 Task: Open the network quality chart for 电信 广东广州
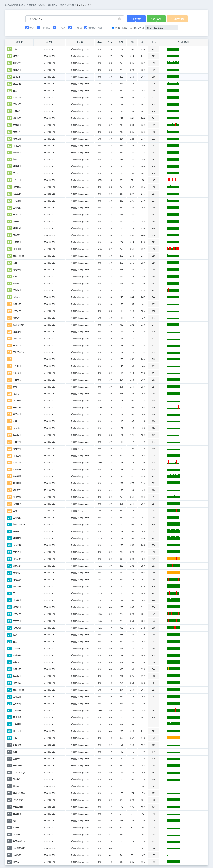click(x=173, y=180)
